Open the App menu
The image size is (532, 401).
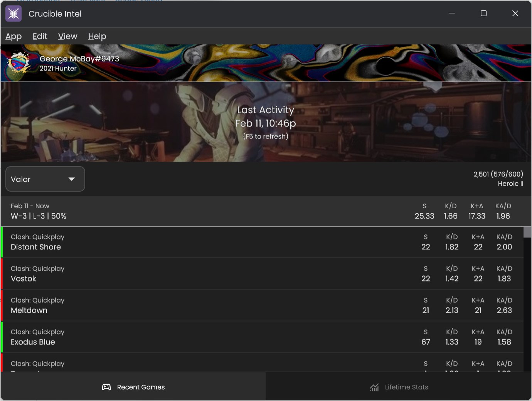click(x=13, y=36)
